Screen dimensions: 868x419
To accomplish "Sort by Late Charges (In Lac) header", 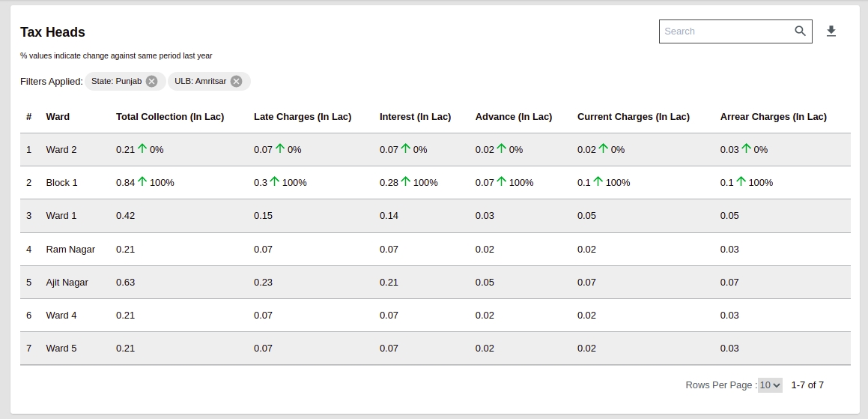I will (x=302, y=117).
